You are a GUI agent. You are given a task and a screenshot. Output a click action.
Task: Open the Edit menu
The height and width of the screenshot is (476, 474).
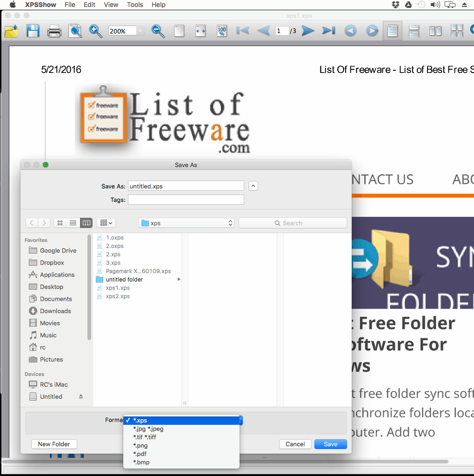click(89, 5)
